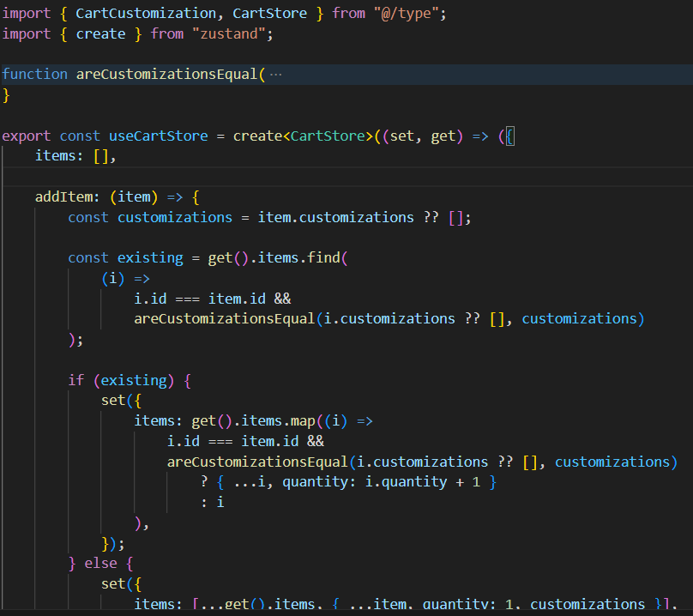The image size is (693, 616).
Task: Click 'quantity: i.quantity + 1' expression
Action: tap(381, 482)
